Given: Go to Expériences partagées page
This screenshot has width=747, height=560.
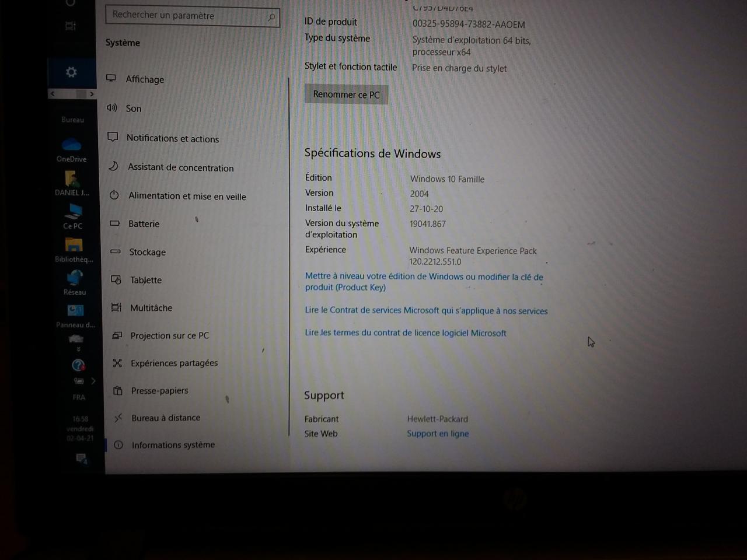Looking at the screenshot, I should tap(174, 363).
